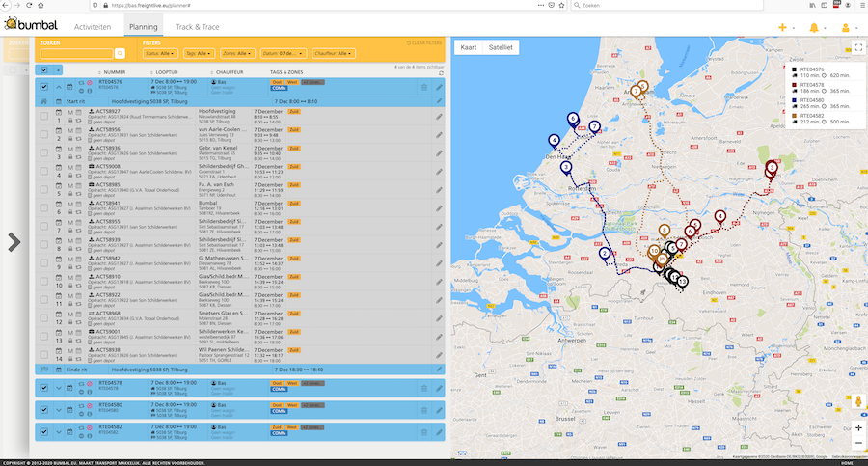
Task: Edit route RTE04576 with pencil icon
Action: [439, 87]
